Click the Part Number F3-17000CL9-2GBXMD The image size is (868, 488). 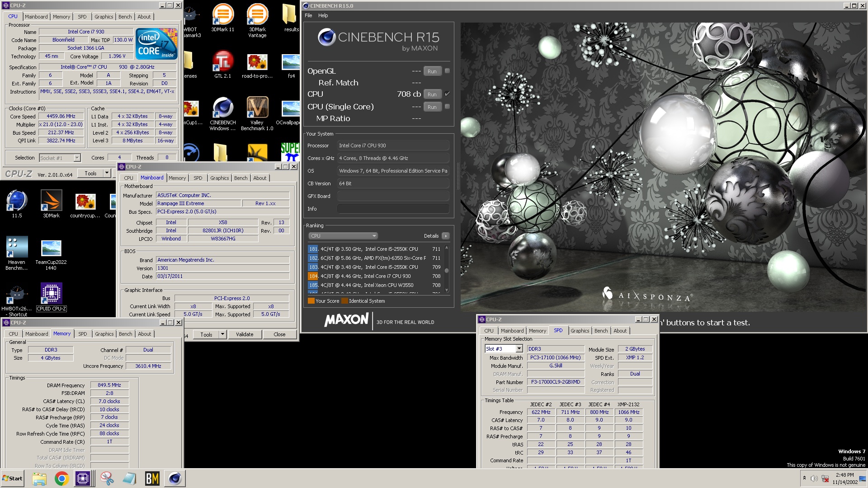tap(556, 382)
